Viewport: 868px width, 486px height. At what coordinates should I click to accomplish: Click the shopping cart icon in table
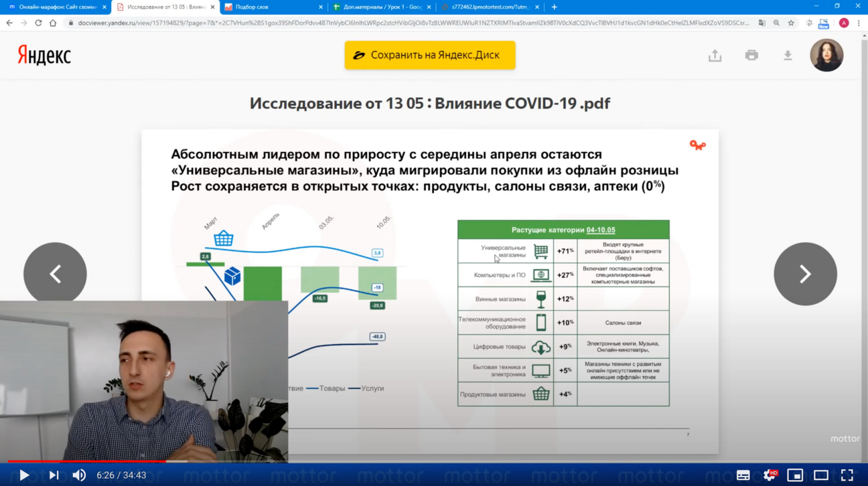[x=540, y=251]
